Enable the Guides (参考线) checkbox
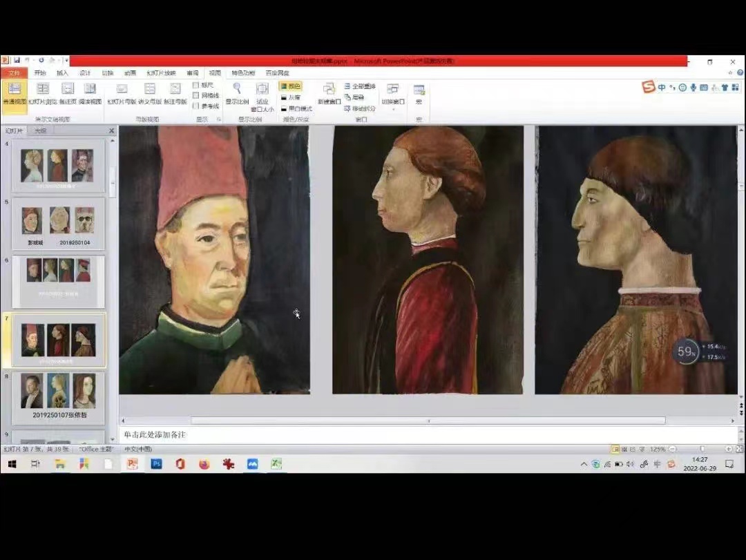Viewport: 746px width, 560px height. pyautogui.click(x=196, y=106)
